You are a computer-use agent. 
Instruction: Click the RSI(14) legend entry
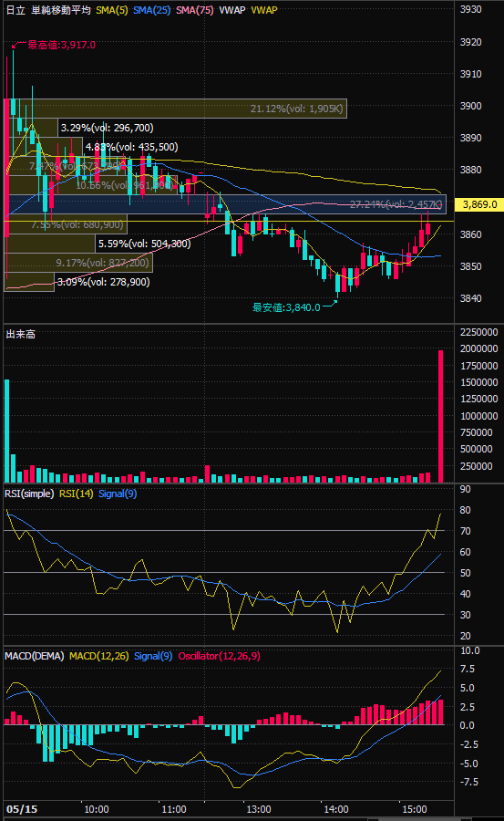point(76,494)
